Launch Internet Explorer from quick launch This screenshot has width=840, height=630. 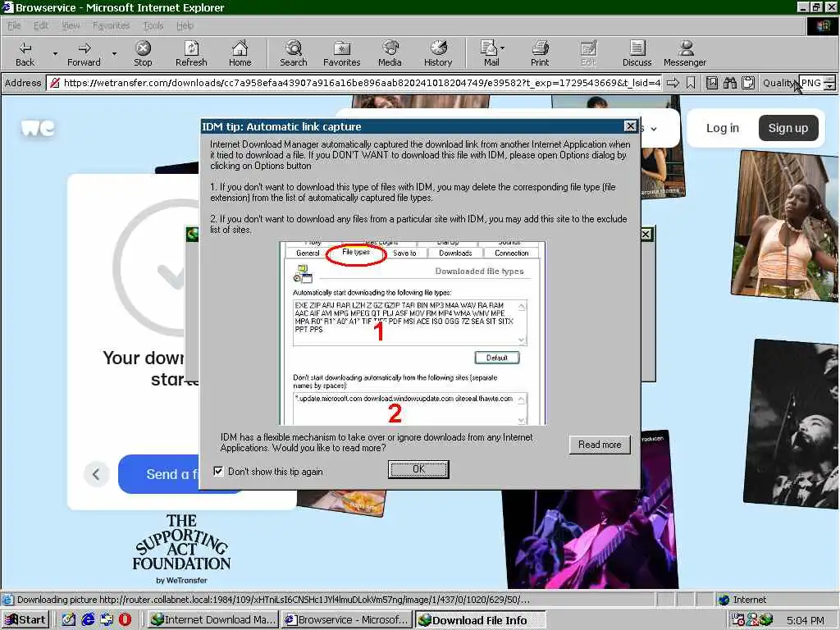point(88,620)
